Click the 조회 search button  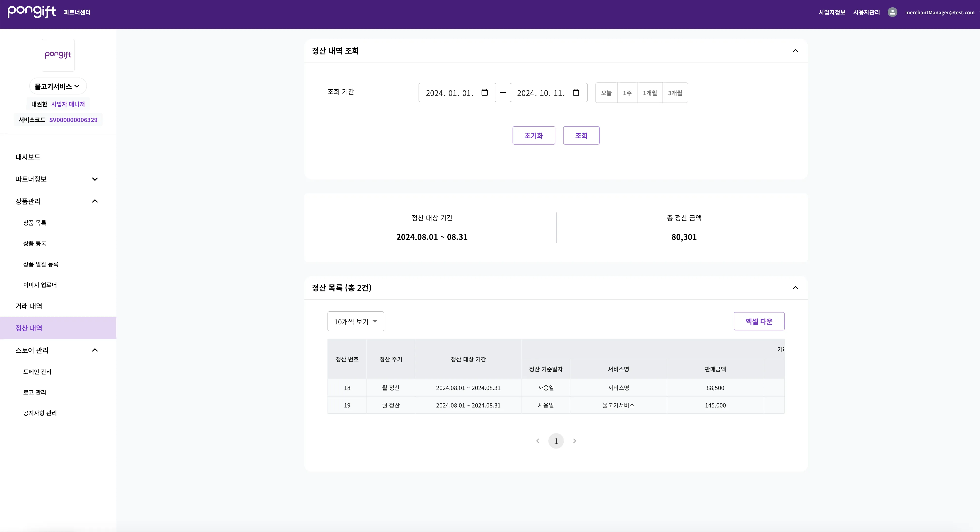(581, 135)
